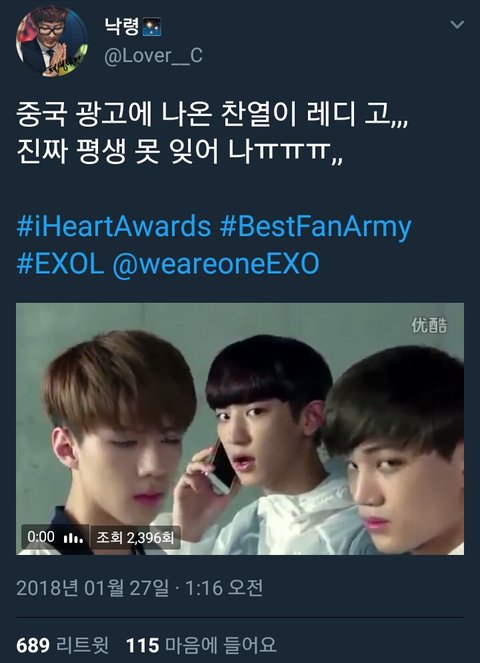The width and height of the screenshot is (480, 663).
Task: Play the embedded video thumbnail
Action: pos(240,428)
